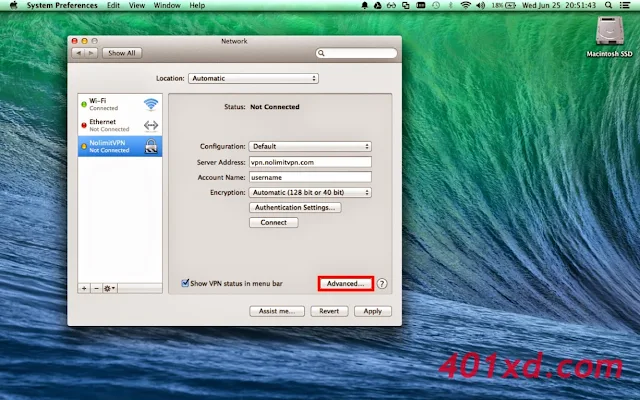
Task: Open the Edit menu
Action: pyautogui.click(x=113, y=5)
